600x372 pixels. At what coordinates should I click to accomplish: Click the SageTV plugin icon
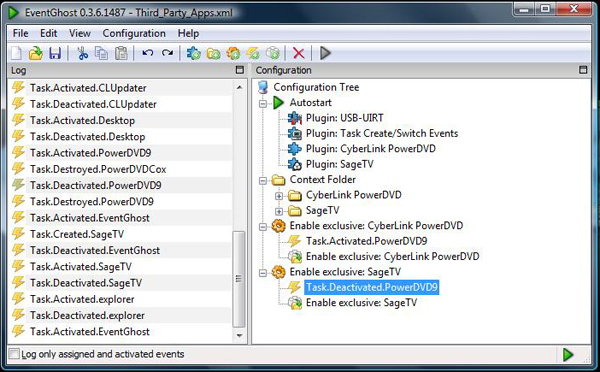click(x=295, y=164)
